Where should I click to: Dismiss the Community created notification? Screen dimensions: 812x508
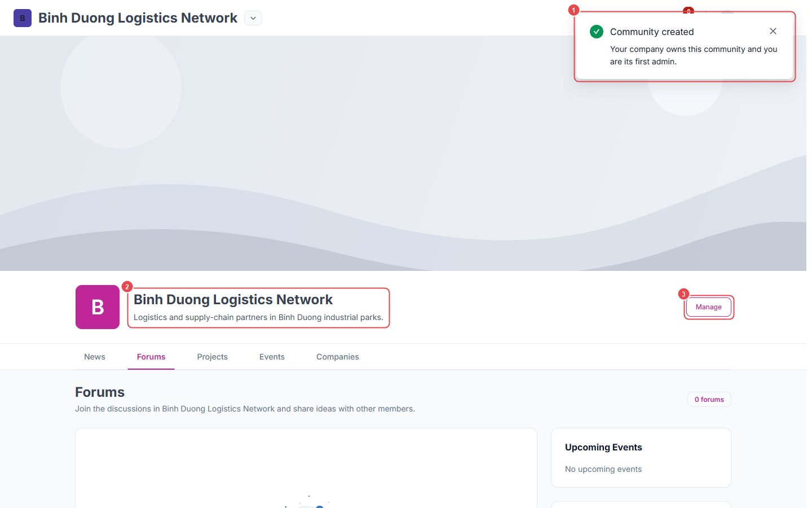[773, 31]
